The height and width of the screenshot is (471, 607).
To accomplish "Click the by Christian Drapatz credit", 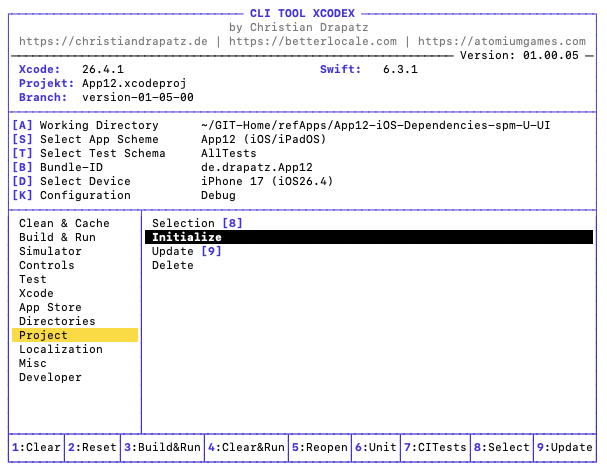I will 299,27.
